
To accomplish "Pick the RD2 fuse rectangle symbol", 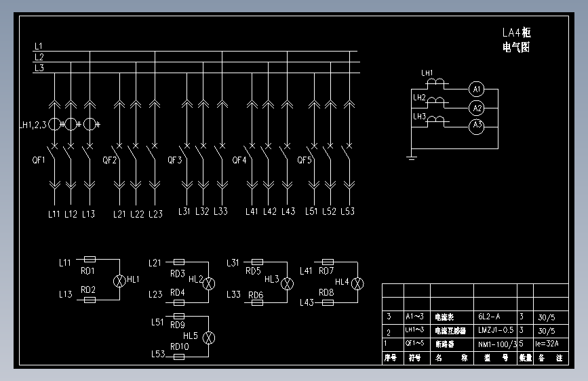I will pos(90,300).
